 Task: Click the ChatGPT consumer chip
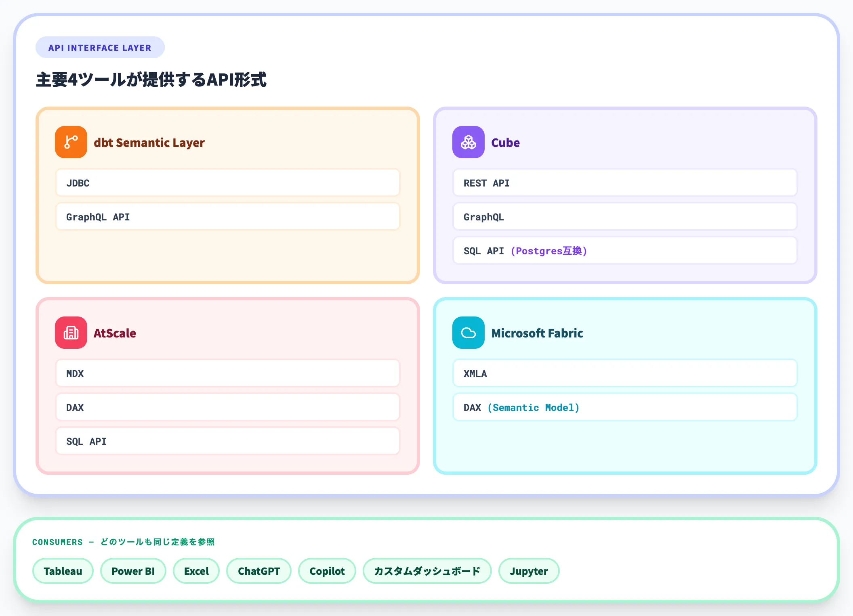coord(258,571)
